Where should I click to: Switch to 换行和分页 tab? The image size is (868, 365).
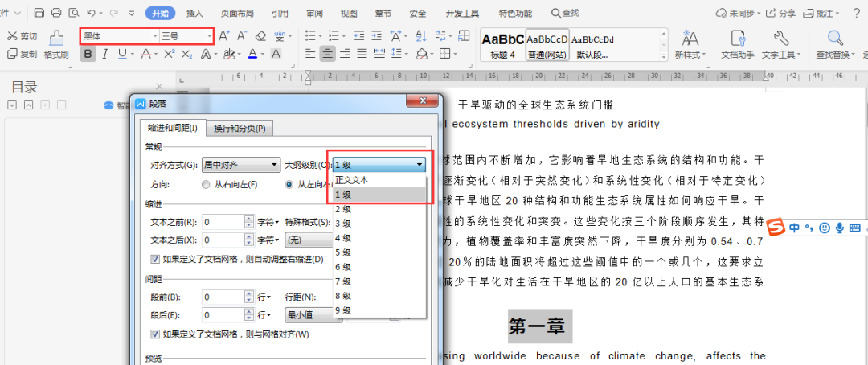click(240, 129)
